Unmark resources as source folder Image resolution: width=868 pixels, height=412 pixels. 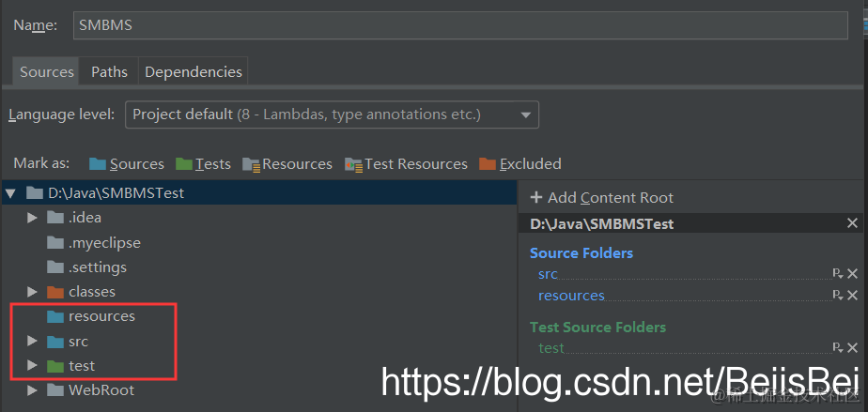click(853, 296)
